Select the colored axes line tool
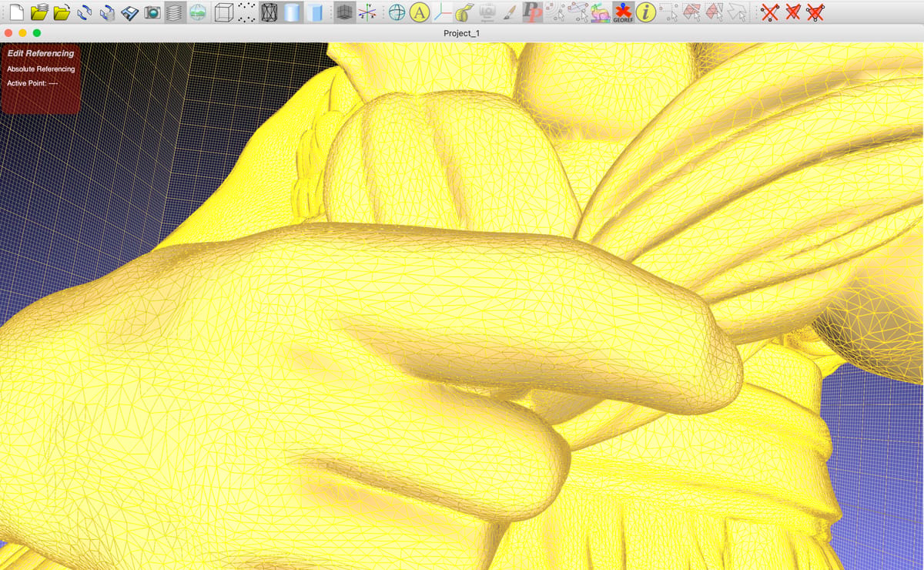 point(442,12)
